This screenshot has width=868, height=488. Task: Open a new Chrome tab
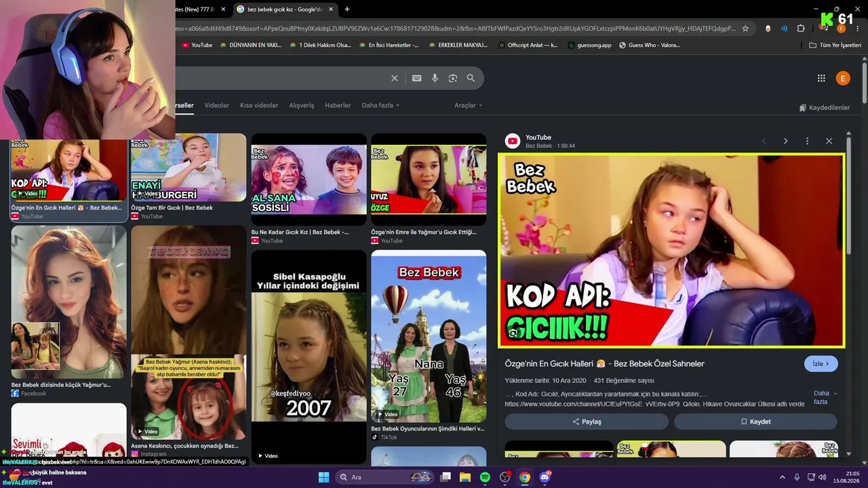(x=347, y=9)
